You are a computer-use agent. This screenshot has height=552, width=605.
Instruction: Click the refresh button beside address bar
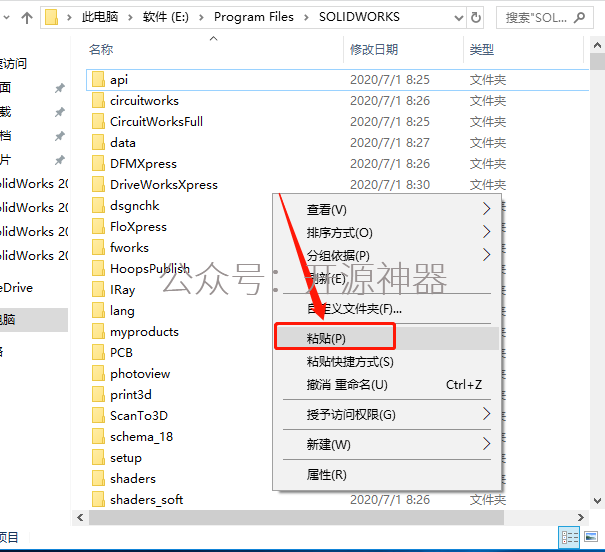(x=475, y=17)
